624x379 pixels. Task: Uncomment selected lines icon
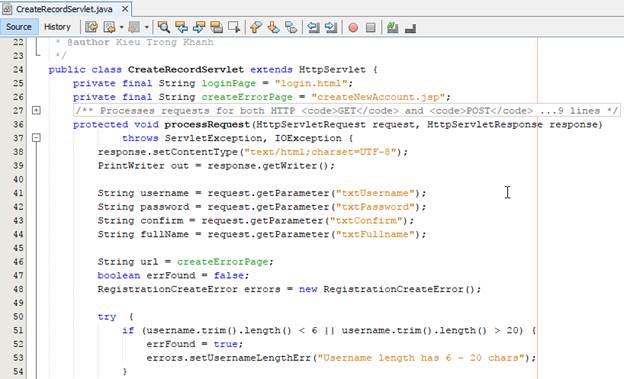[410, 28]
